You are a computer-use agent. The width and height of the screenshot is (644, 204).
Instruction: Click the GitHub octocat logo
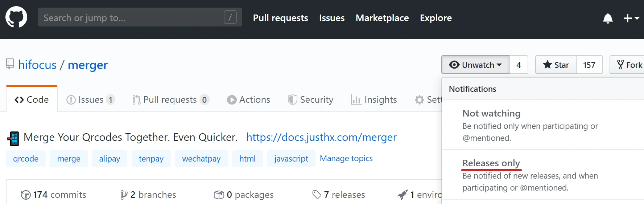[16, 17]
